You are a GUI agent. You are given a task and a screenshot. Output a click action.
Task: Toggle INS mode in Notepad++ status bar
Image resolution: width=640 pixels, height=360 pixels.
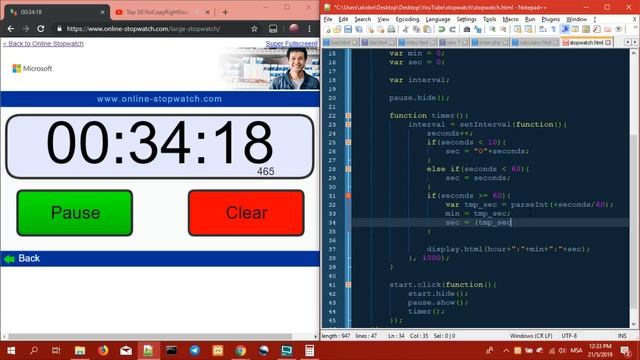coord(622,336)
